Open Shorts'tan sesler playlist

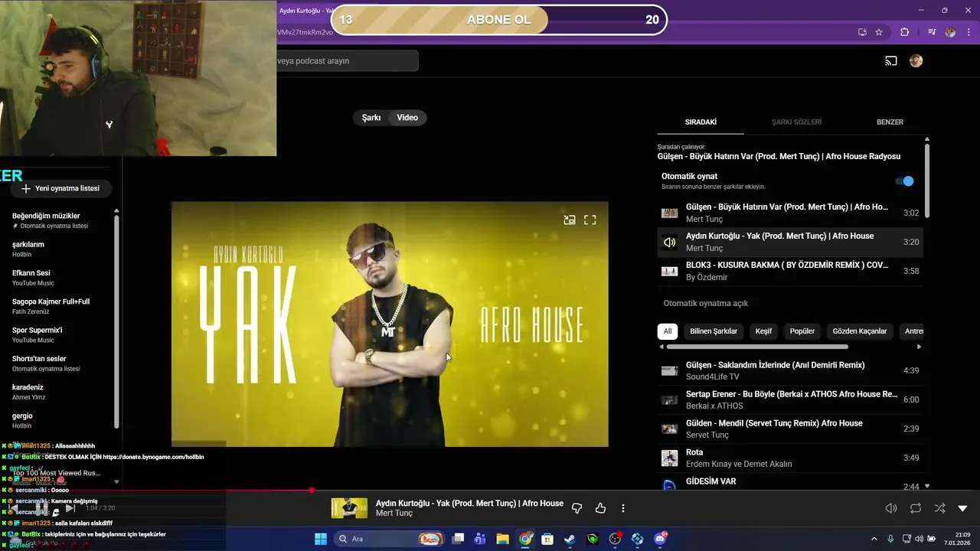point(60,364)
